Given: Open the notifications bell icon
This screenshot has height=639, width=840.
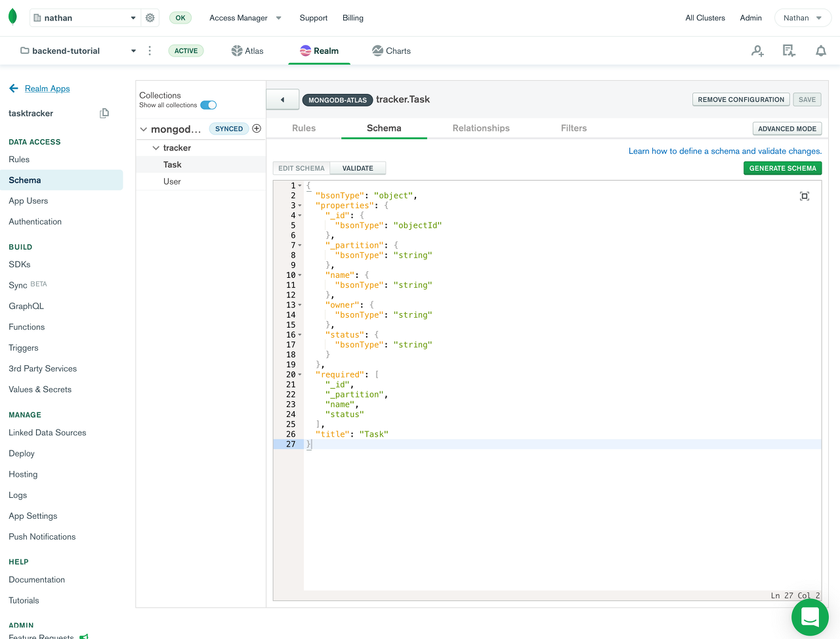Looking at the screenshot, I should pos(821,51).
